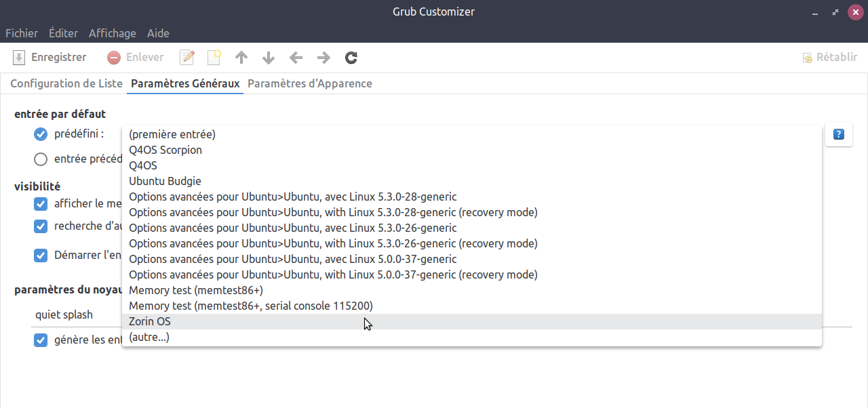Open the blue help question icon
The image size is (868, 408).
(x=838, y=134)
